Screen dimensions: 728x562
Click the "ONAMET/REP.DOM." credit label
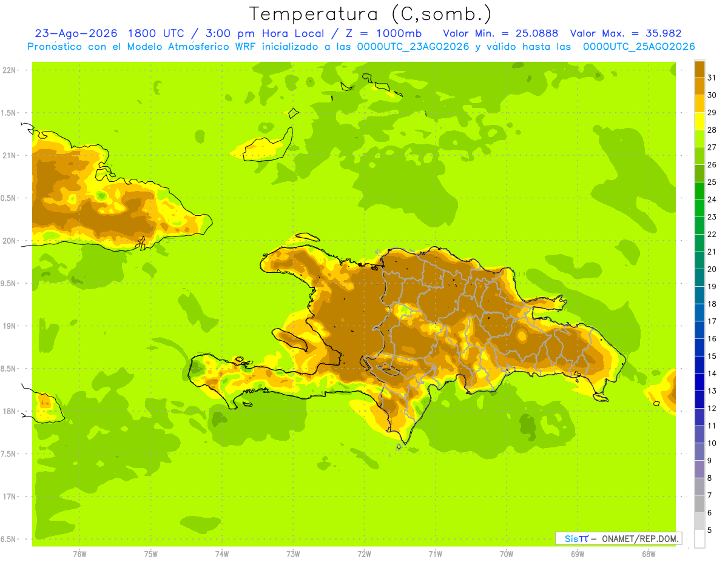point(641,538)
